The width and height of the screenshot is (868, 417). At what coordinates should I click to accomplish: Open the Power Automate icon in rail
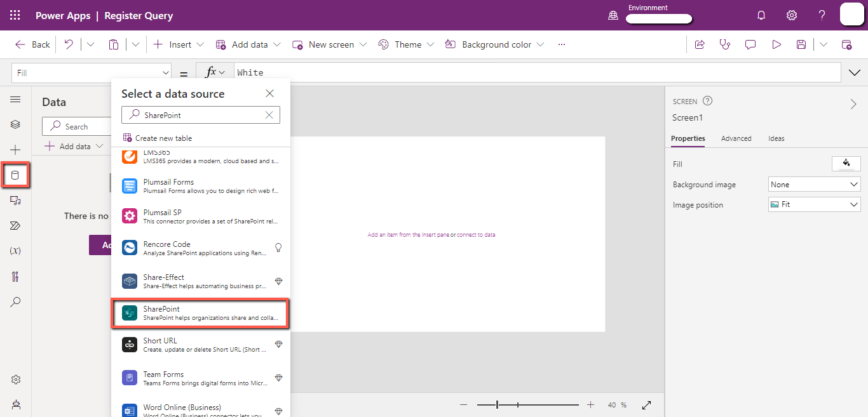pos(15,226)
